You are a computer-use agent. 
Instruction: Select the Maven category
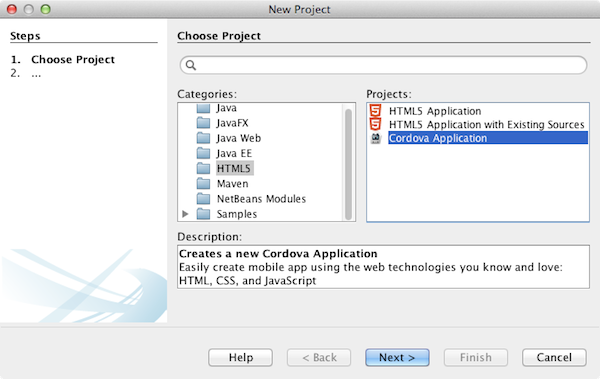coord(232,184)
